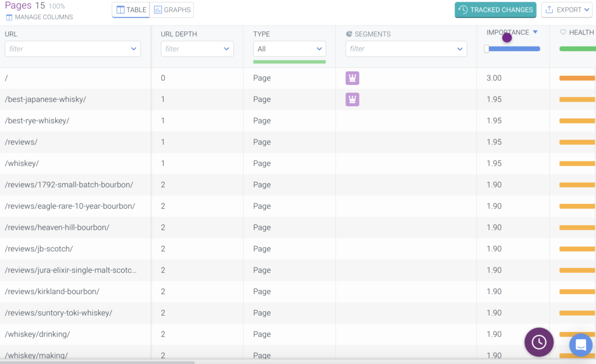The image size is (596, 364).
Task: Open the / root URL row
Action: click(6, 78)
